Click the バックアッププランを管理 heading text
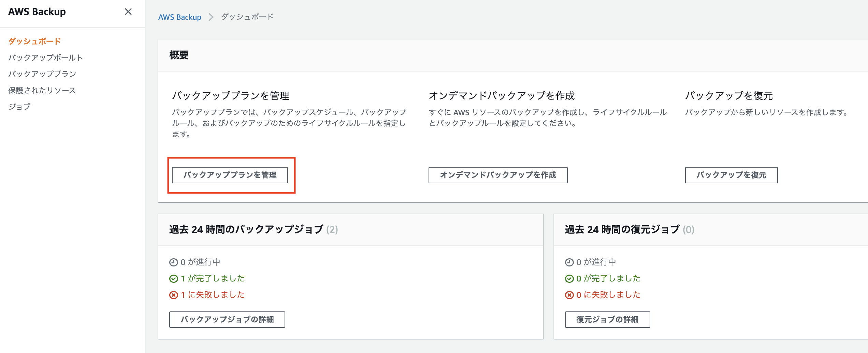The height and width of the screenshot is (353, 868). pos(231,96)
